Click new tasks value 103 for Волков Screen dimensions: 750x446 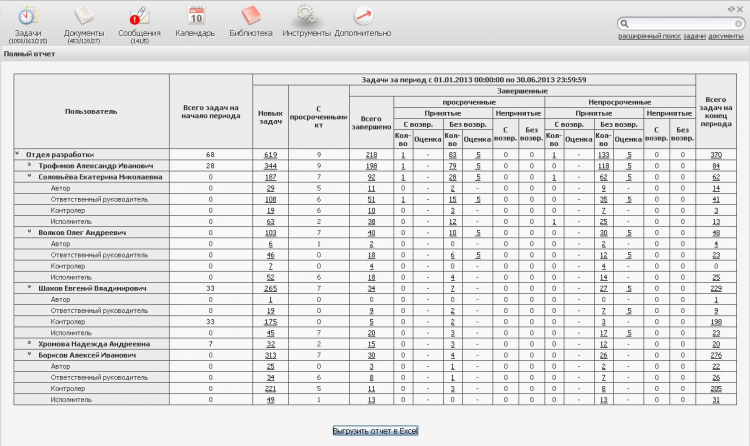point(270,233)
